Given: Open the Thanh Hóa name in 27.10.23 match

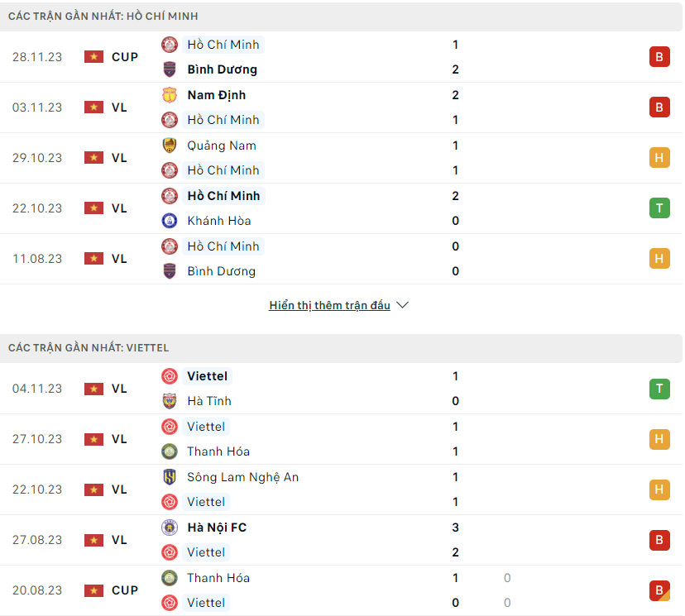Looking at the screenshot, I should [x=218, y=451].
